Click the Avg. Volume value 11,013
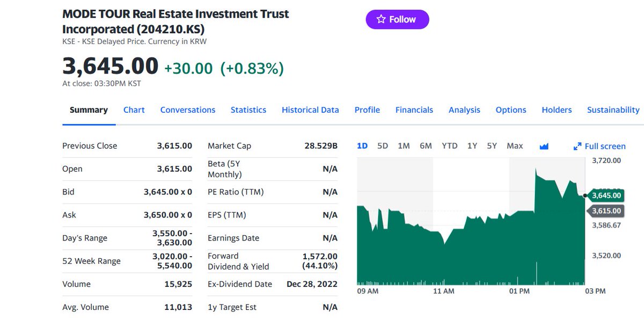Image resolution: width=644 pixels, height=334 pixels. pos(178,307)
